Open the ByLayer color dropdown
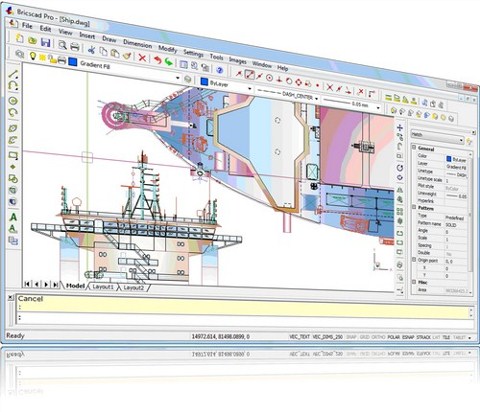The image size is (480, 412). pyautogui.click(x=226, y=84)
